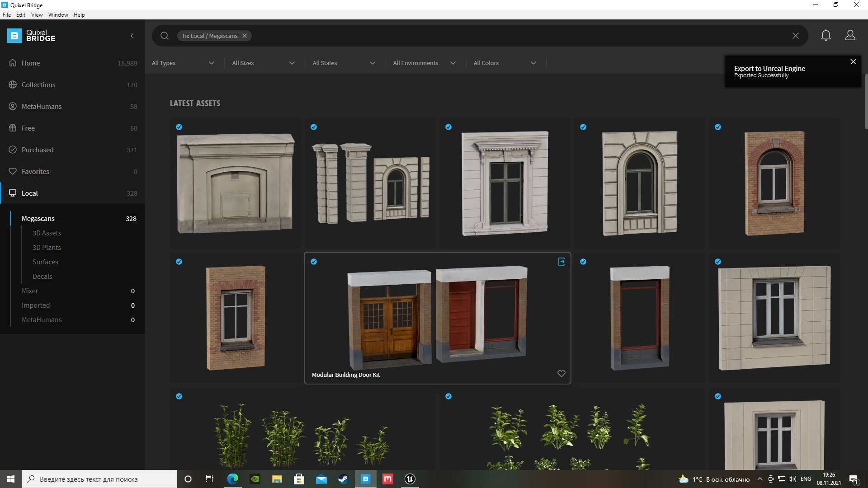The height and width of the screenshot is (488, 868).
Task: Open the Edit menu
Action: tap(21, 15)
